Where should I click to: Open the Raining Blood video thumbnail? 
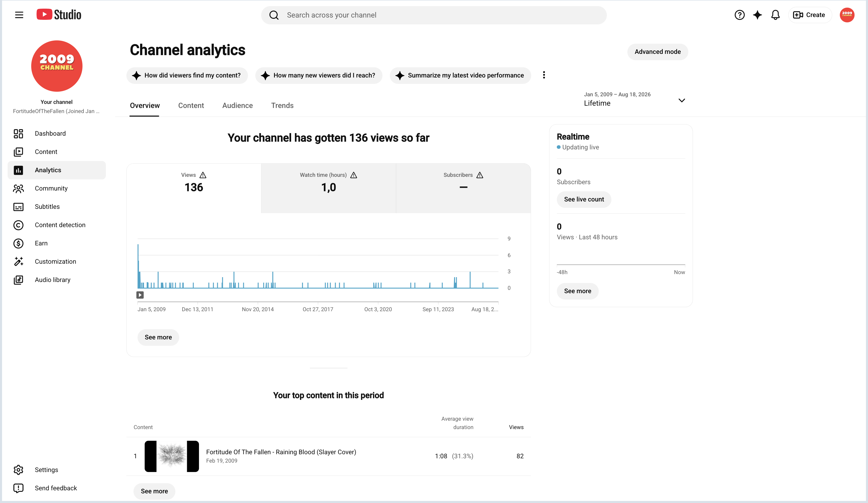(x=172, y=456)
